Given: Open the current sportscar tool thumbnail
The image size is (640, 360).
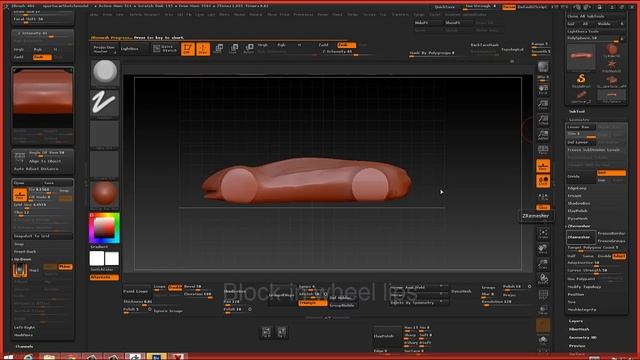Looking at the screenshot, I should tap(581, 56).
